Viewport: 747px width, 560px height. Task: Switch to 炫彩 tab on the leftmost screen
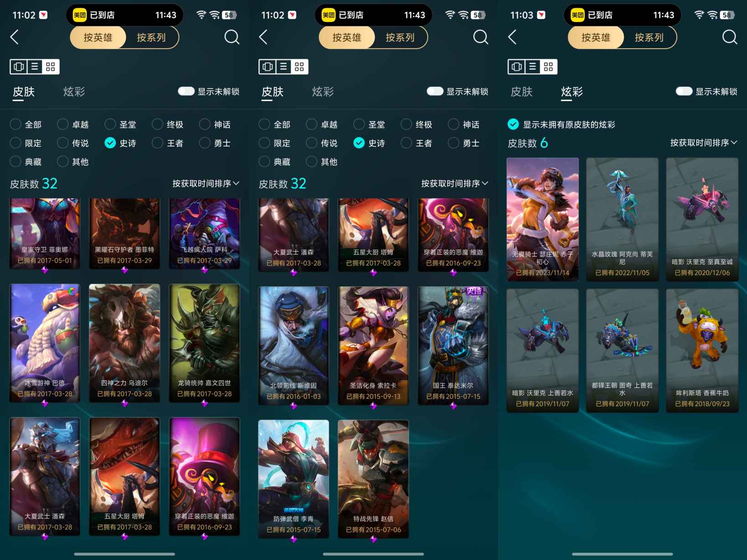(x=74, y=92)
